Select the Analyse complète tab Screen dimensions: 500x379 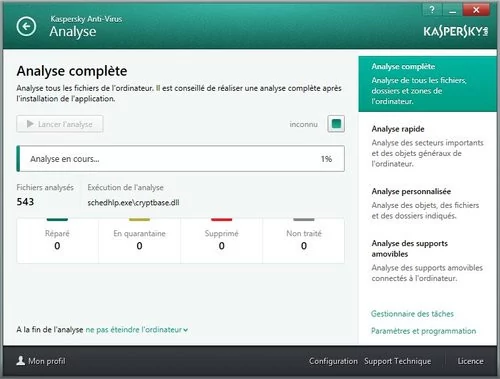point(427,84)
